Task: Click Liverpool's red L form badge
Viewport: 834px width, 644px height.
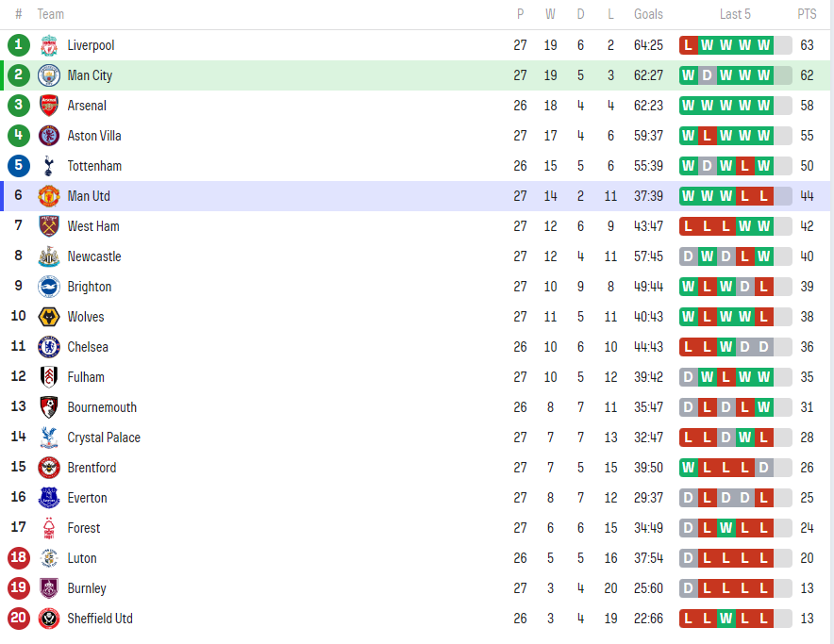Action: coord(689,45)
